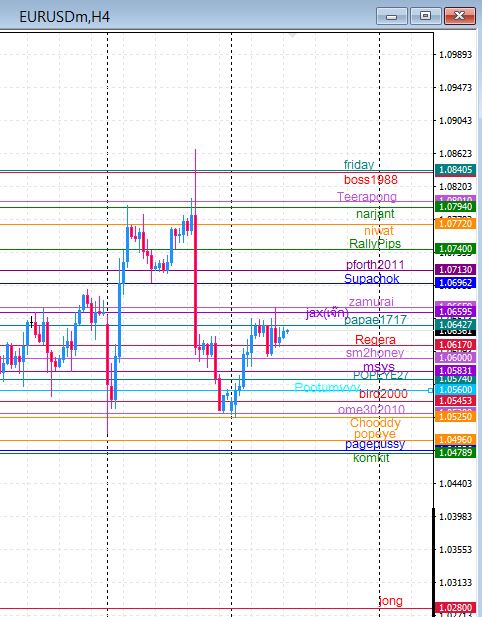Select the Teerapong line label
This screenshot has height=617, width=482.
(x=367, y=196)
